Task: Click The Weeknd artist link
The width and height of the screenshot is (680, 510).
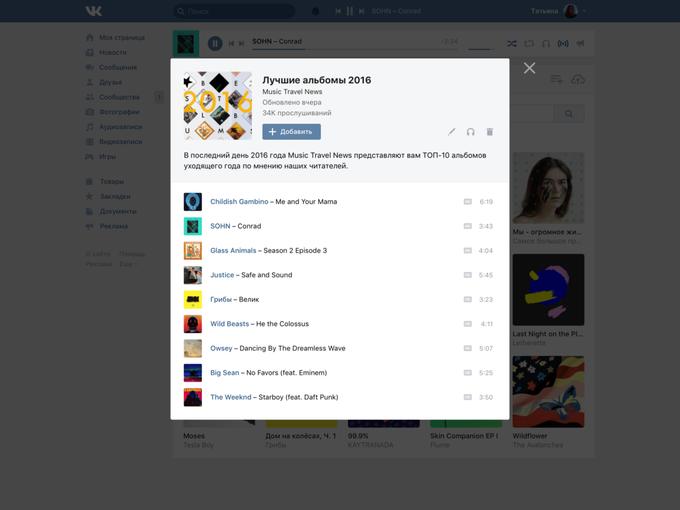Action: (x=231, y=397)
